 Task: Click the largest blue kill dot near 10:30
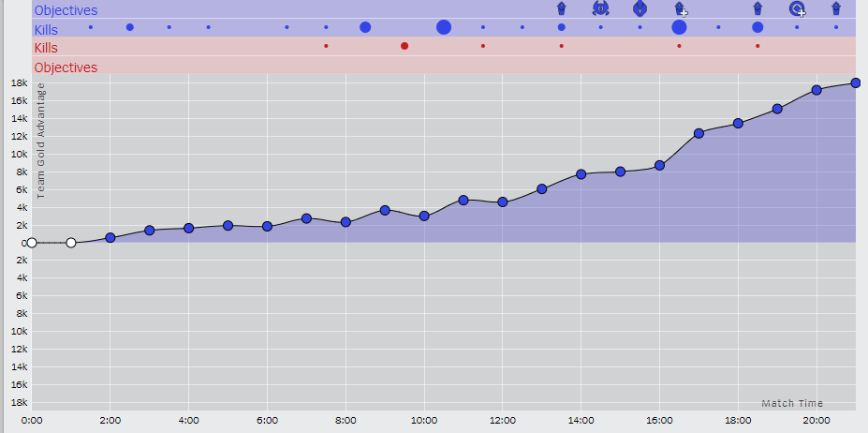coord(444,27)
